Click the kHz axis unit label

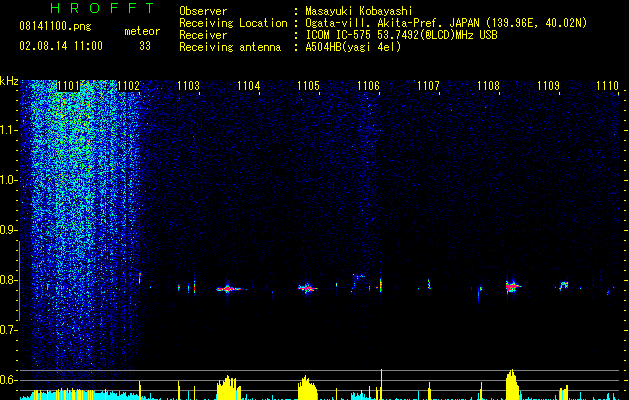(9, 81)
